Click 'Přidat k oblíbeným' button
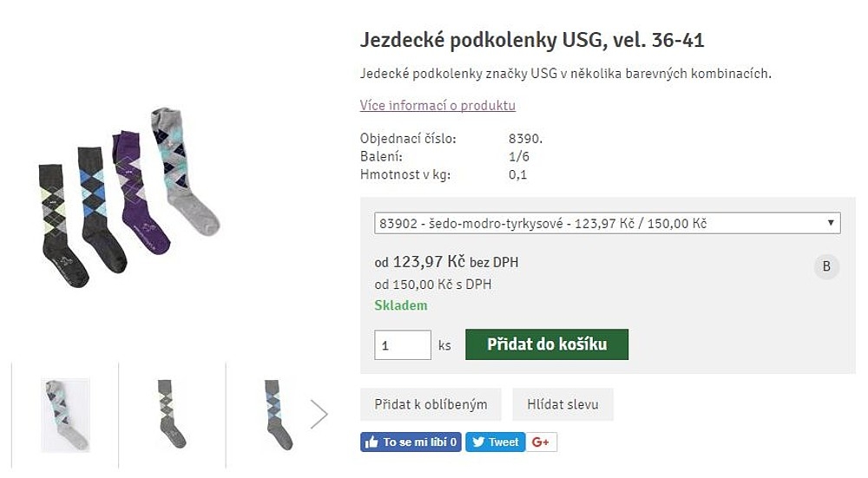Image resolution: width=868 pixels, height=478 pixels. [431, 404]
